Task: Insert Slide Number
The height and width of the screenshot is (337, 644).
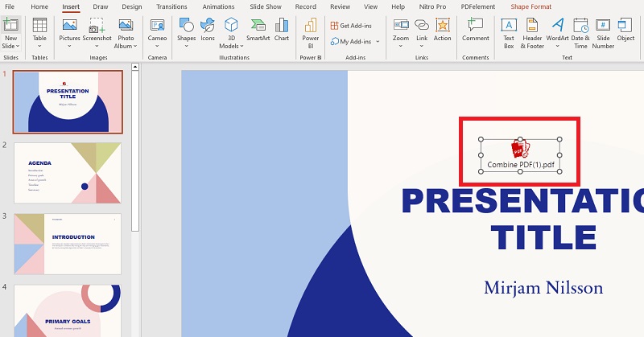Action: [x=603, y=34]
